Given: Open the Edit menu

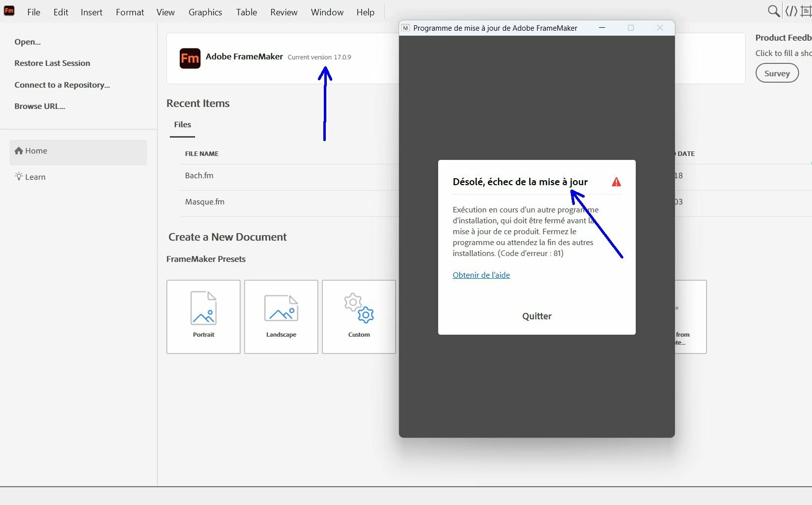Looking at the screenshot, I should click(x=61, y=12).
